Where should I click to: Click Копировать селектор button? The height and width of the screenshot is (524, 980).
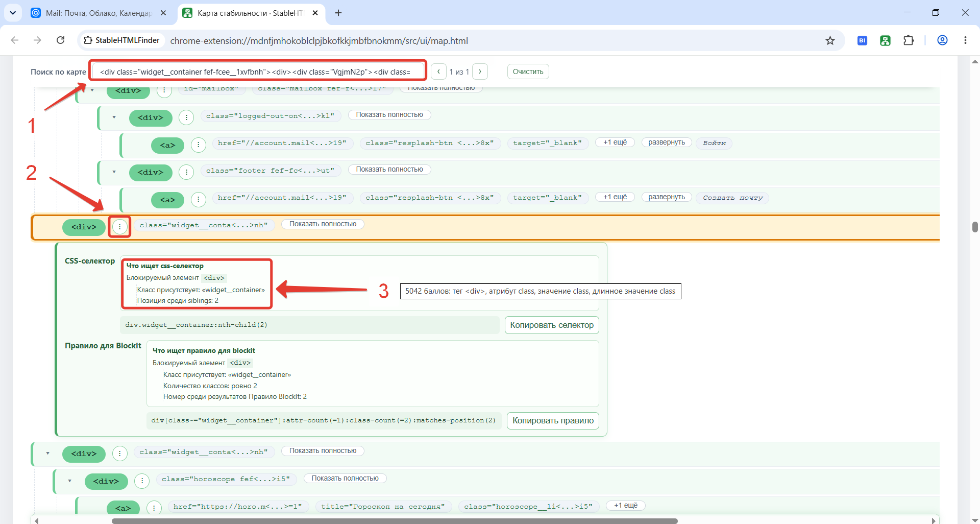pyautogui.click(x=552, y=325)
